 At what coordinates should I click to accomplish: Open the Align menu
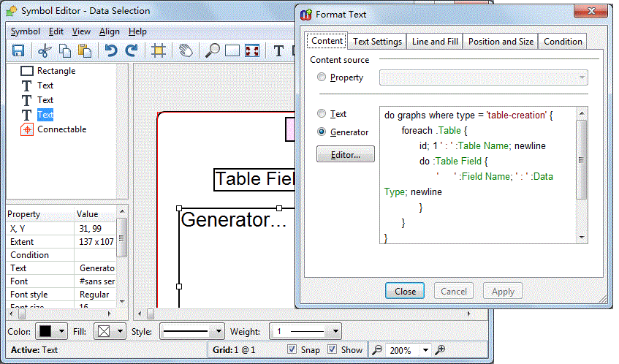(x=110, y=31)
